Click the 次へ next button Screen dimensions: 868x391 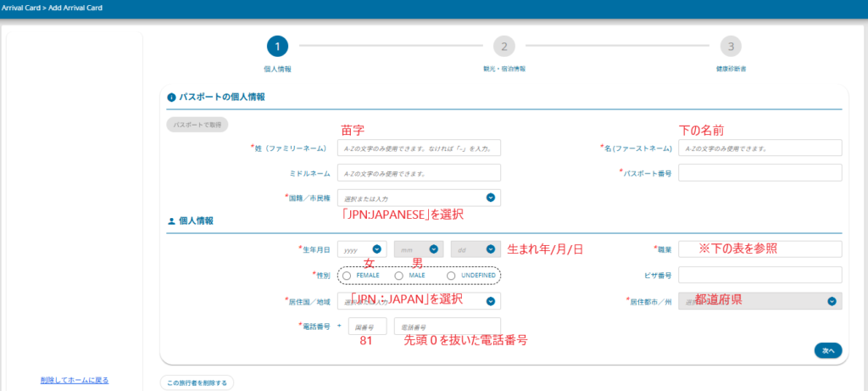click(x=827, y=350)
